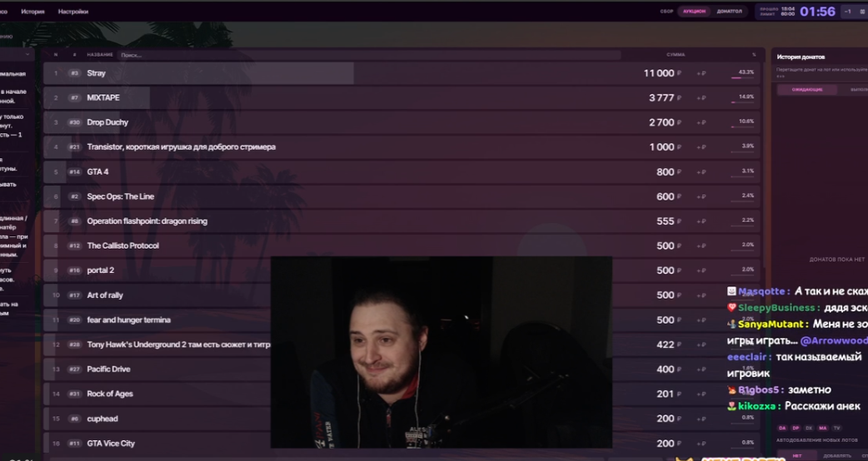This screenshot has height=461, width=868.
Task: Add rubles to the Rock of Ages lot
Action: point(701,394)
